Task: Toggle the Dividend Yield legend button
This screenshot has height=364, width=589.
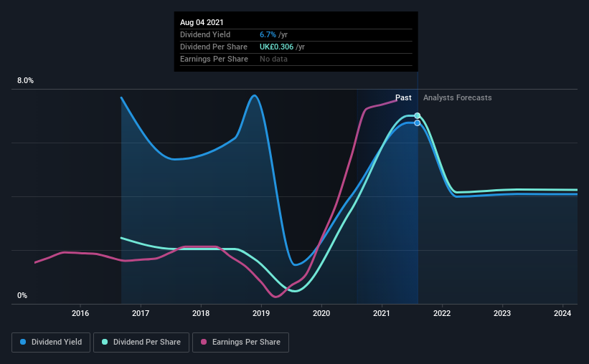Action: [51, 343]
